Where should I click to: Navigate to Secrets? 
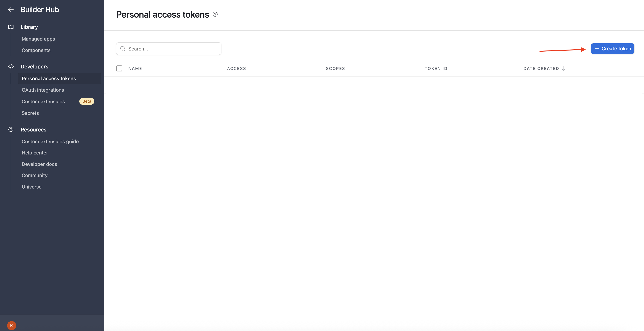30,113
